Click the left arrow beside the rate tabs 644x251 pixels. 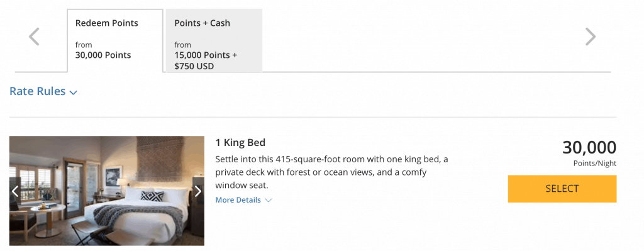point(34,36)
